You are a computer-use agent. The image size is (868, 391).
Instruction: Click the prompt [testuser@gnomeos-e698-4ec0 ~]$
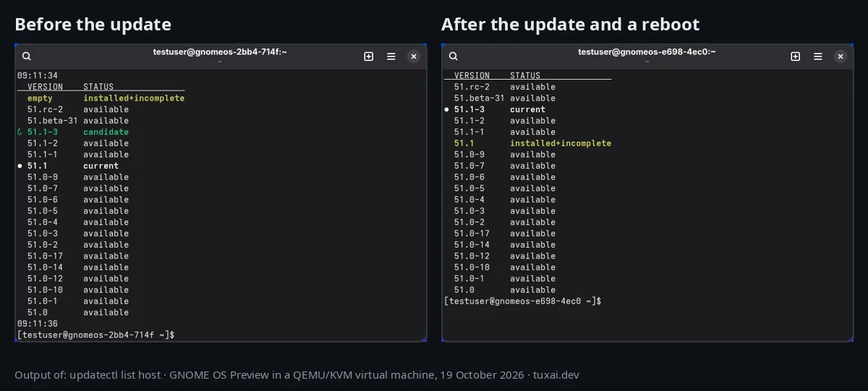pyautogui.click(x=523, y=301)
